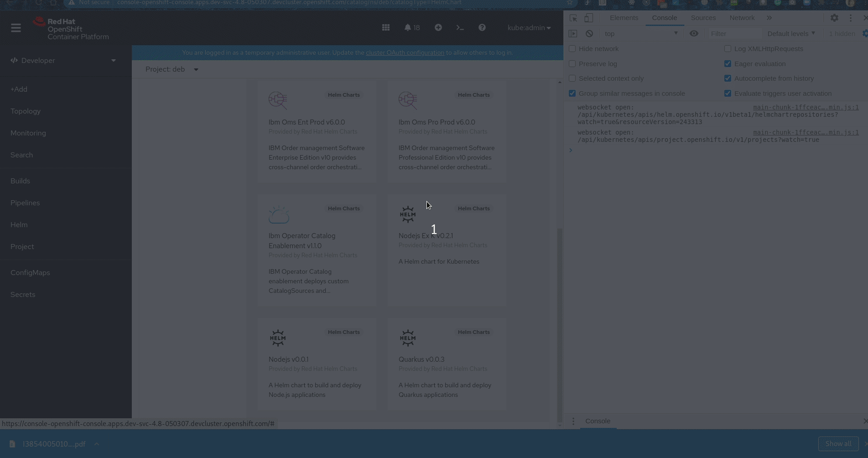Open first main-chunk min.js source link

806,108
